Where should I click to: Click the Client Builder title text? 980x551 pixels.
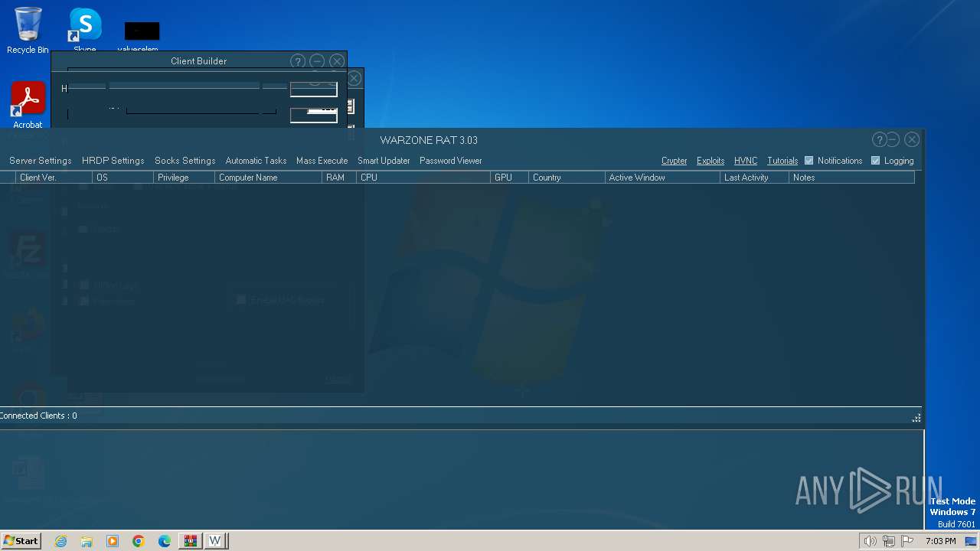tap(198, 61)
